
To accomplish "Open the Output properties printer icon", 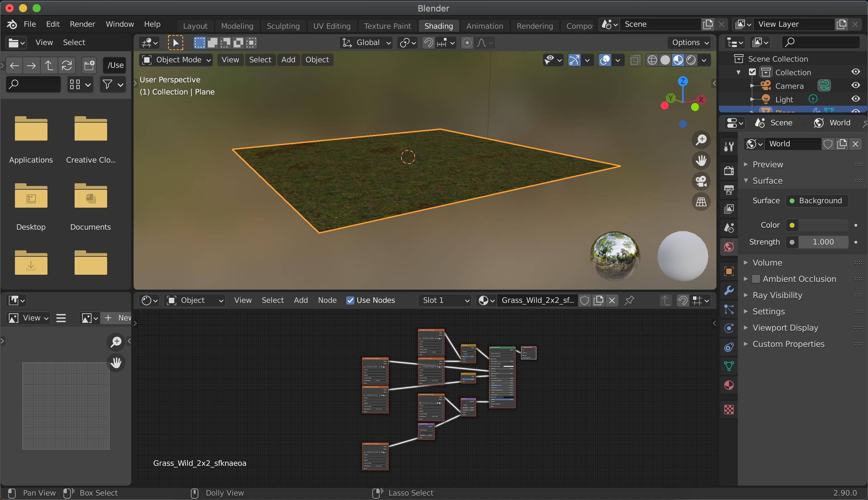I will 729,190.
